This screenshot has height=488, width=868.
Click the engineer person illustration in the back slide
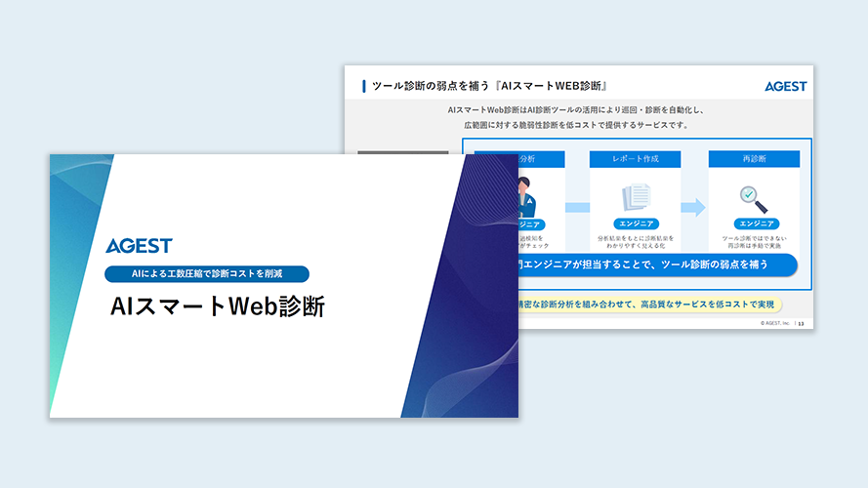tap(526, 197)
